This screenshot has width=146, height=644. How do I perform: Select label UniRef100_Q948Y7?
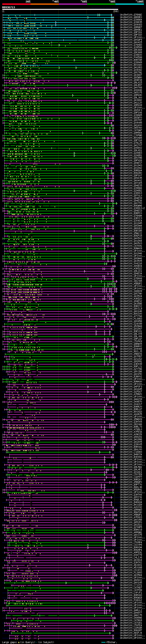point(131,613)
